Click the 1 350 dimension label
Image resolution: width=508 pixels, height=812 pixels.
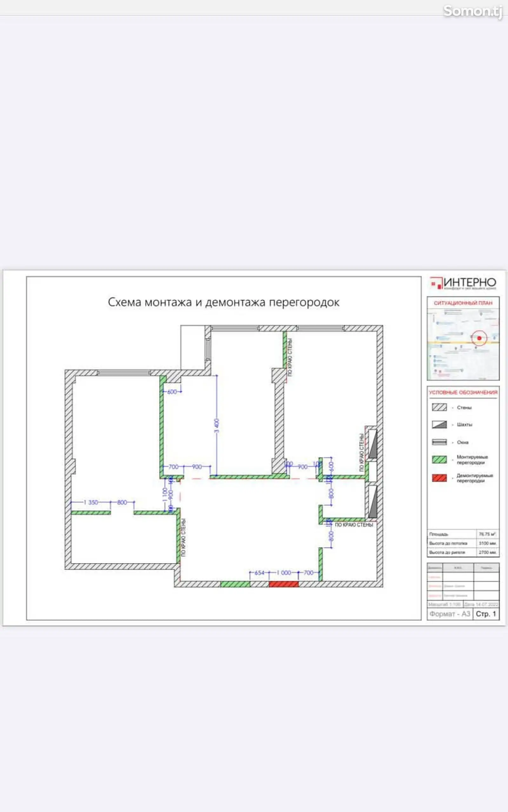[91, 502]
